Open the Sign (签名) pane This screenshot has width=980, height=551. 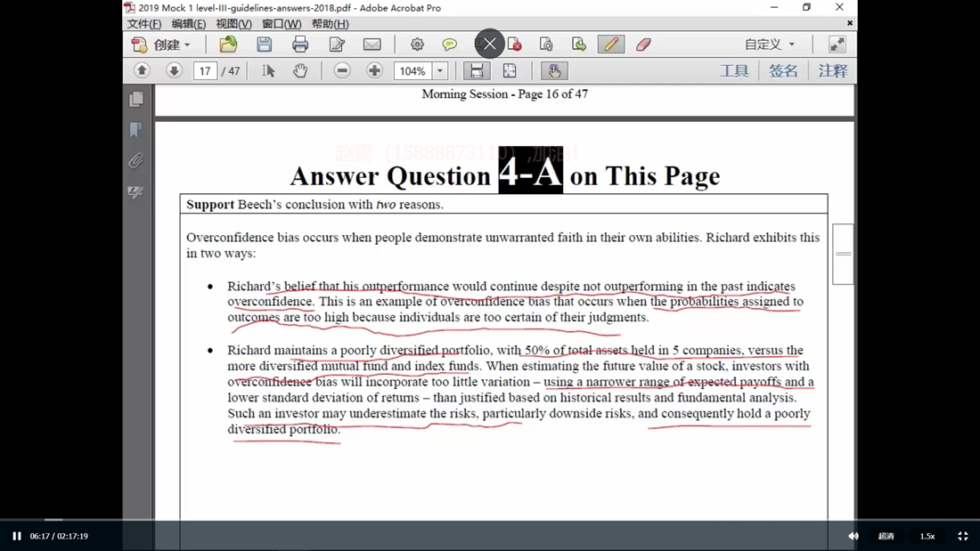coord(783,70)
